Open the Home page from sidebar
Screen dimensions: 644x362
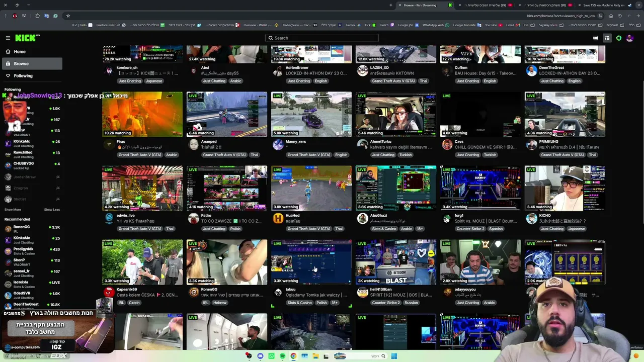tap(31, 51)
